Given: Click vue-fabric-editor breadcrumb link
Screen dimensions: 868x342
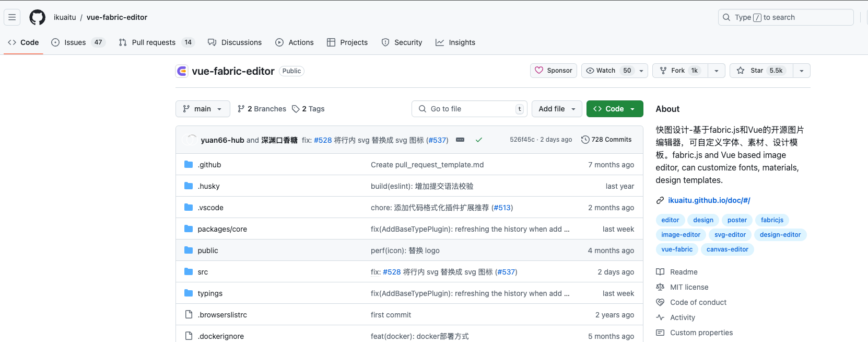Looking at the screenshot, I should click(x=117, y=17).
